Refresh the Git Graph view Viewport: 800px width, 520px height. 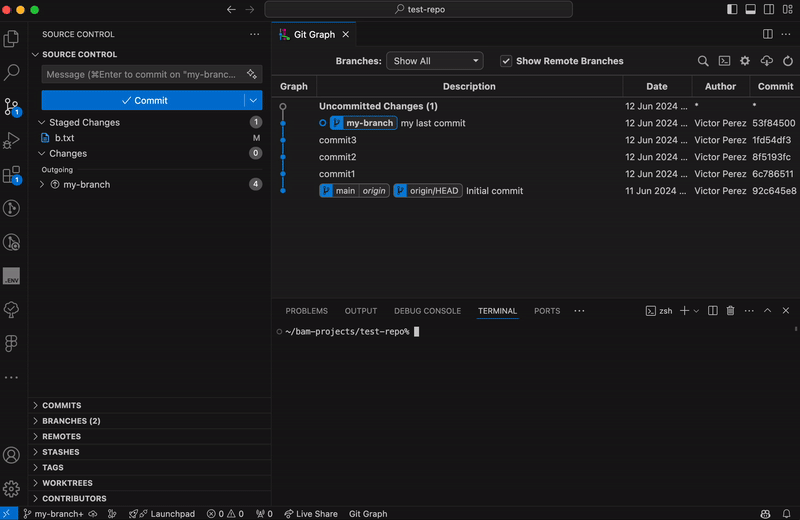tap(787, 61)
